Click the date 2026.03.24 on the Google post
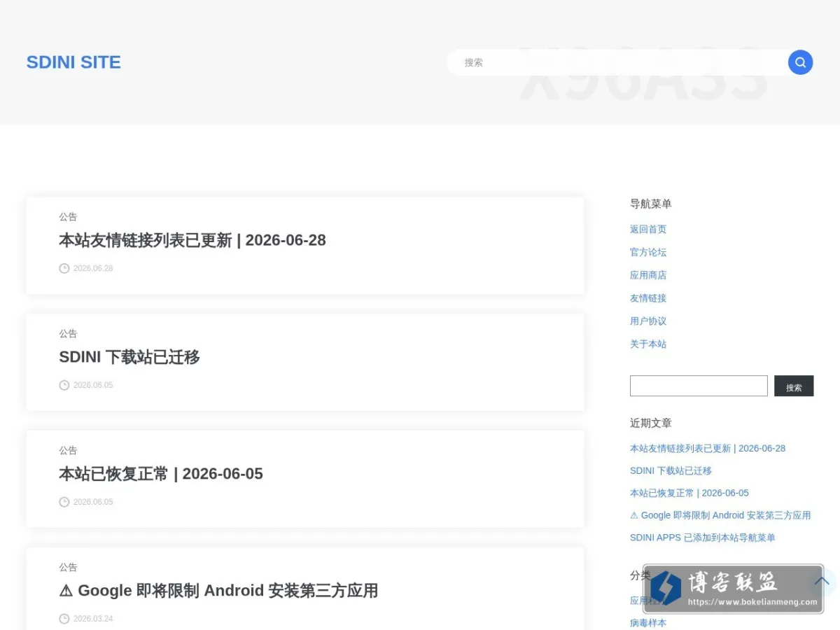Screen dimensions: 840x630 93,619
